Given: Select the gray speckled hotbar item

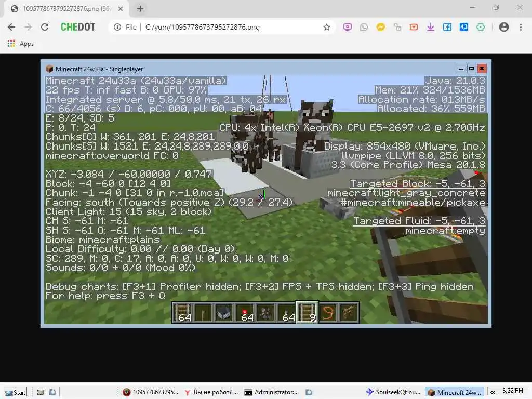Looking at the screenshot, I should 265,312.
